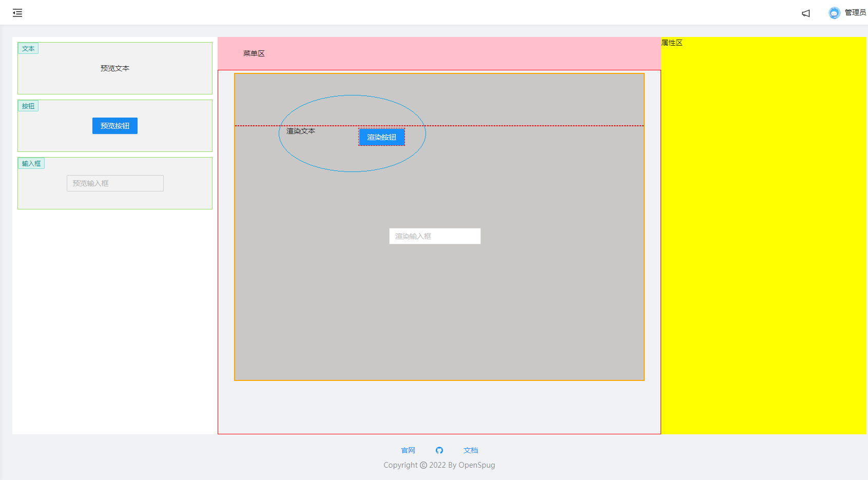The height and width of the screenshot is (480, 868).
Task: Click the 菜单区 label
Action: click(x=254, y=53)
